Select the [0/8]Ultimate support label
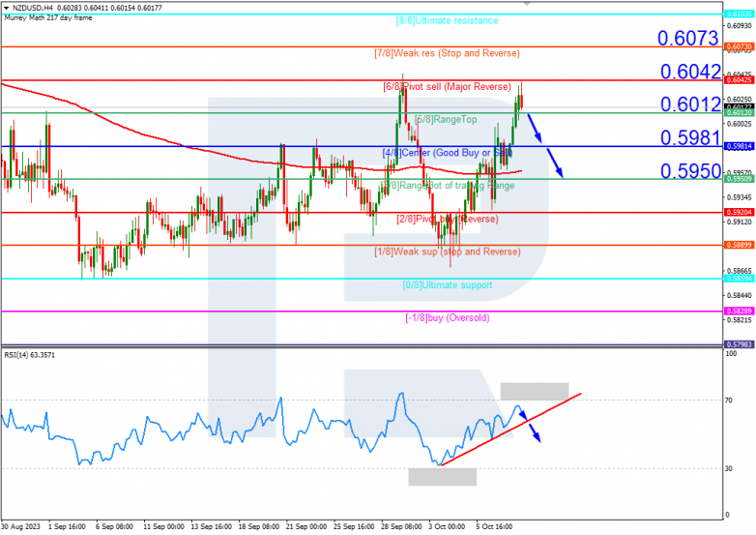The image size is (756, 535). [448, 285]
